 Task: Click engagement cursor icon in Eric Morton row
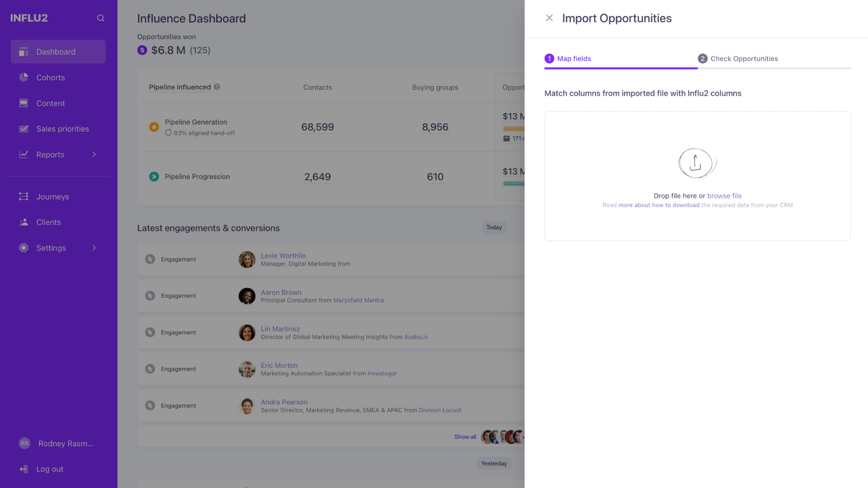150,369
